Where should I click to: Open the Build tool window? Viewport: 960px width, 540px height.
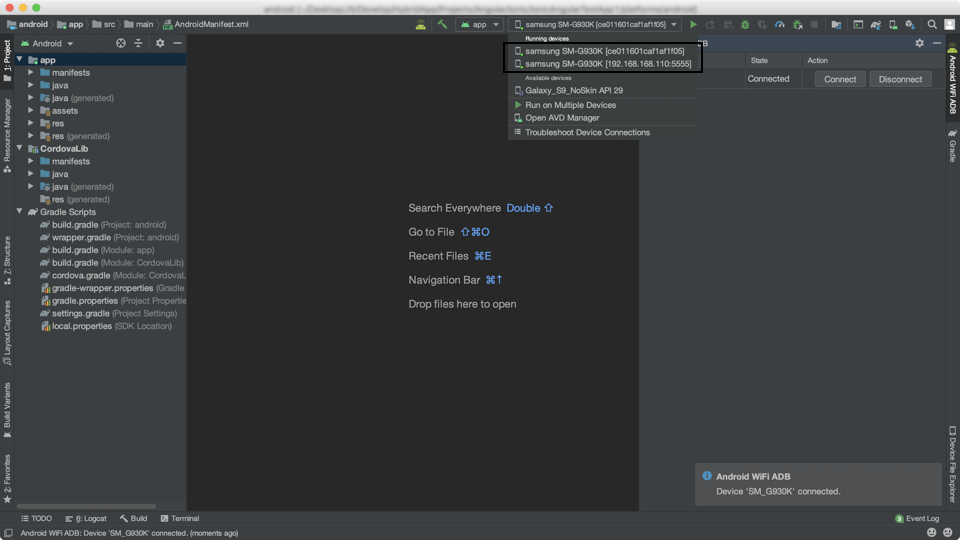click(x=133, y=519)
